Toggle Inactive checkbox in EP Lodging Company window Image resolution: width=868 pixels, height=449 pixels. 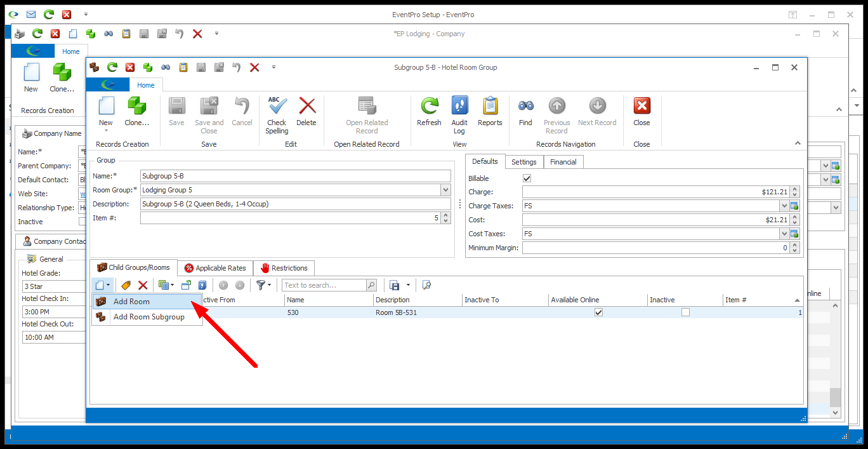click(x=82, y=222)
